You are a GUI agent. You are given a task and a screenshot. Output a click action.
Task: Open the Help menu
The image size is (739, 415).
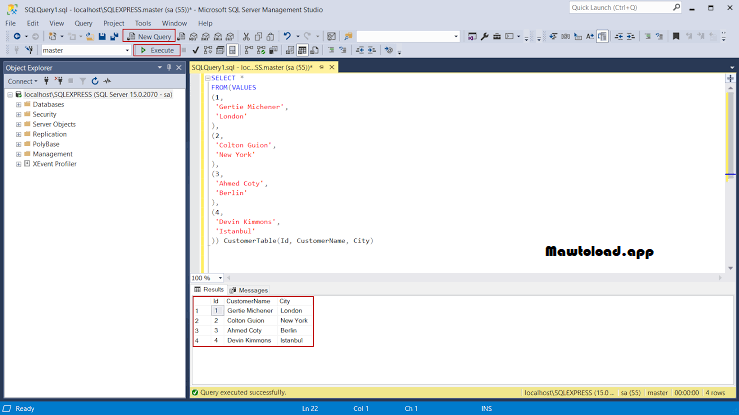[205, 23]
